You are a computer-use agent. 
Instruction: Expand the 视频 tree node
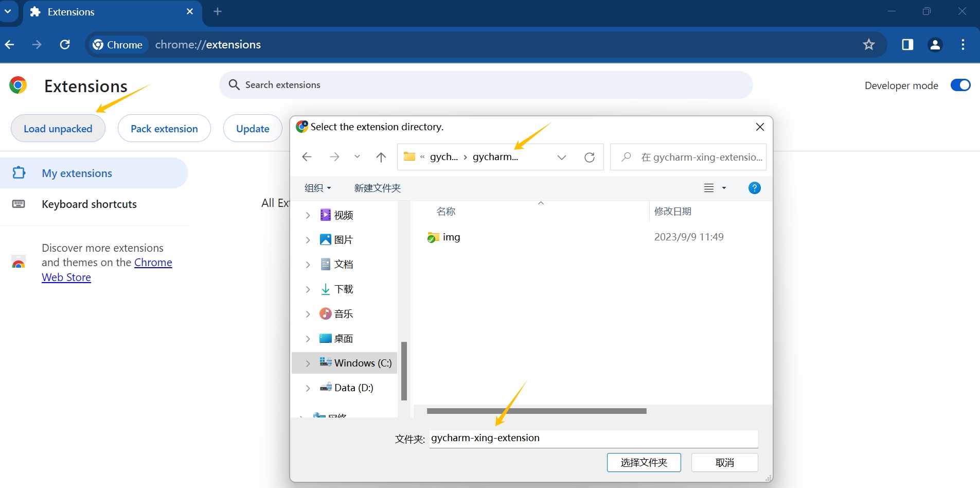[308, 215]
